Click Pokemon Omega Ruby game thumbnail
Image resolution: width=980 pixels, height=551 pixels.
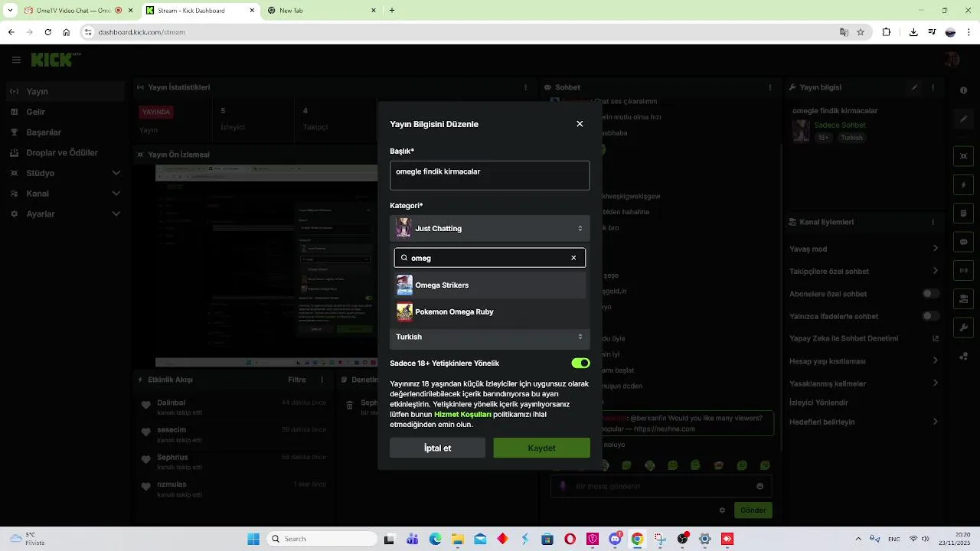tap(404, 312)
